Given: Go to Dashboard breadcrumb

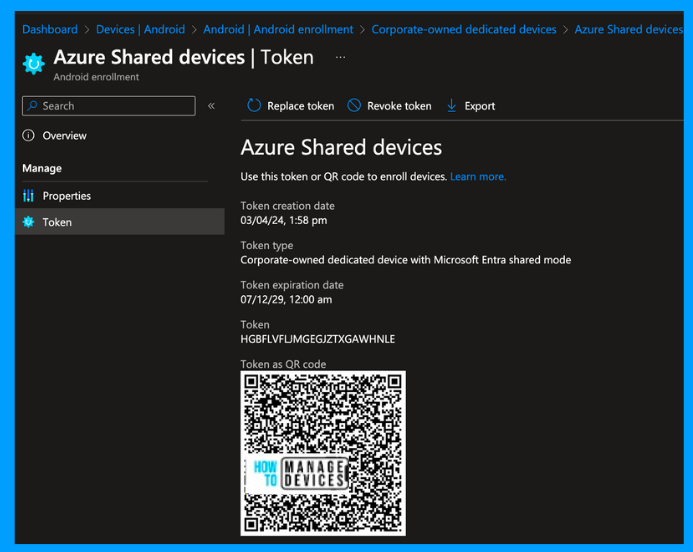Looking at the screenshot, I should [x=50, y=30].
